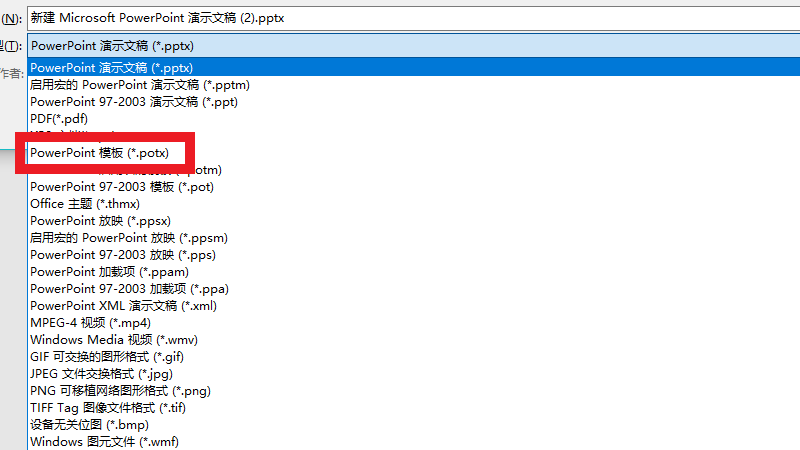800x450 pixels.
Task: Select PowerPoint 演示文稿 (*.pptx) highlighted option
Action: pos(414,68)
